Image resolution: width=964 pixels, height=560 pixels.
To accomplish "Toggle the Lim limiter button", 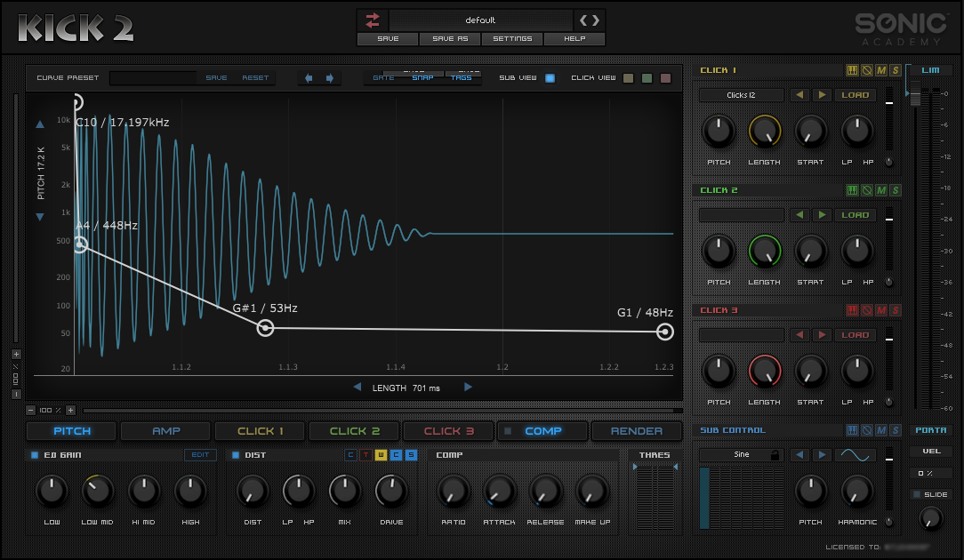I will coord(930,70).
